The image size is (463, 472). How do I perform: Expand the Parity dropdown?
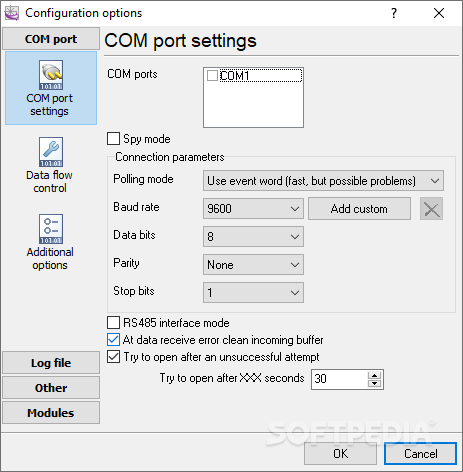pyautogui.click(x=253, y=265)
